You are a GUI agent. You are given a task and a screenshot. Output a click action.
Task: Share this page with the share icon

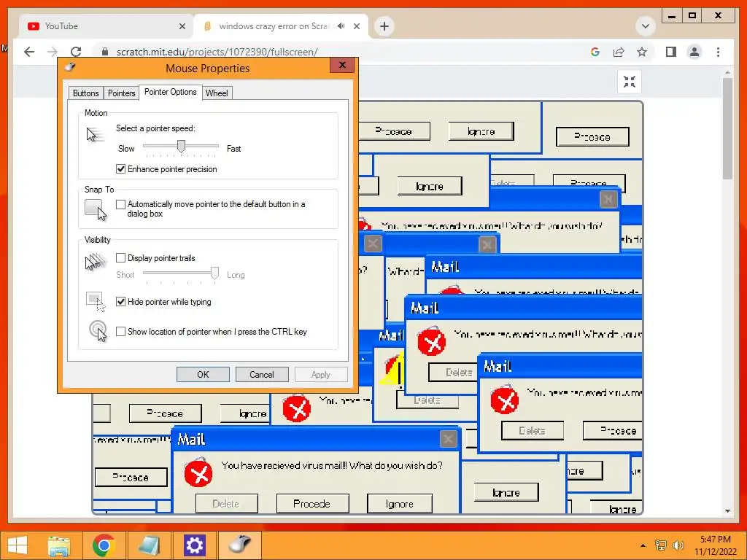619,52
